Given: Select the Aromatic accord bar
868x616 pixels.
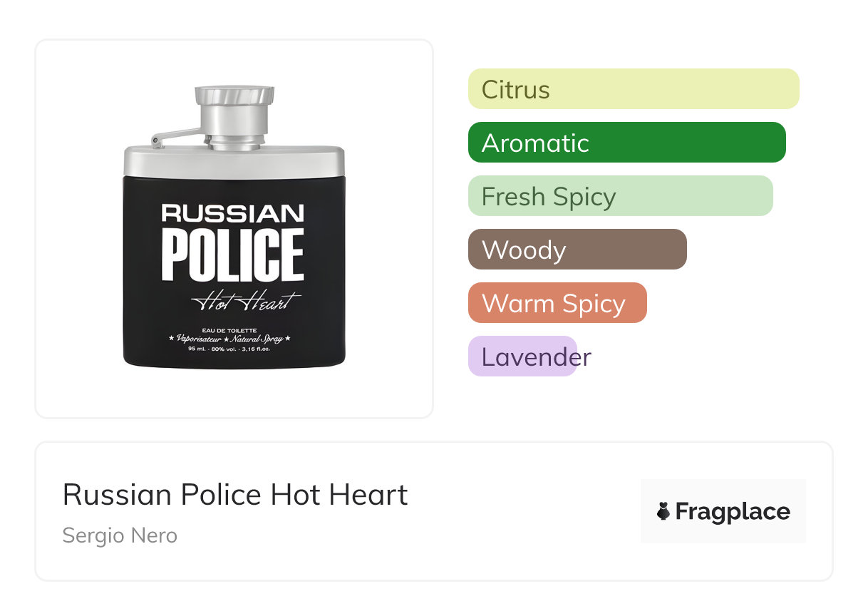Looking at the screenshot, I should (x=626, y=143).
